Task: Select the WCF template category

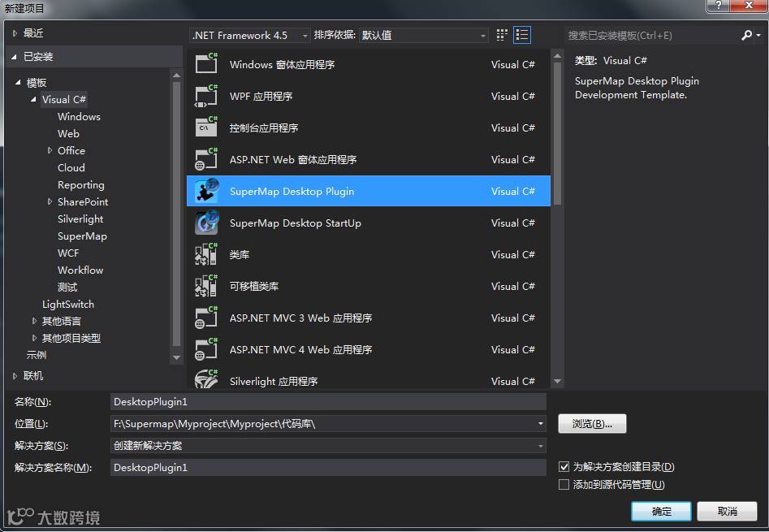Action: [68, 253]
